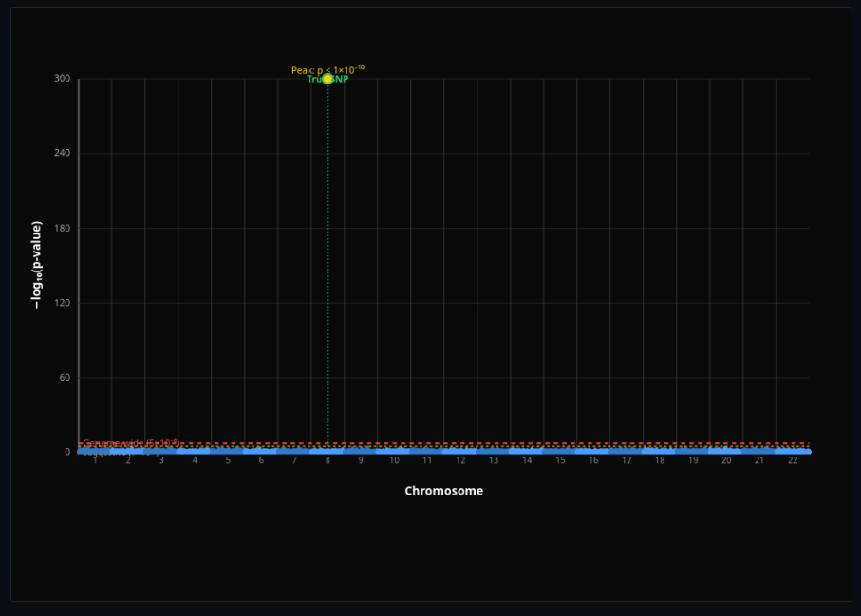Click the −log₁₀(p-value) y-axis title
This screenshot has height=616, width=861.
click(x=37, y=265)
